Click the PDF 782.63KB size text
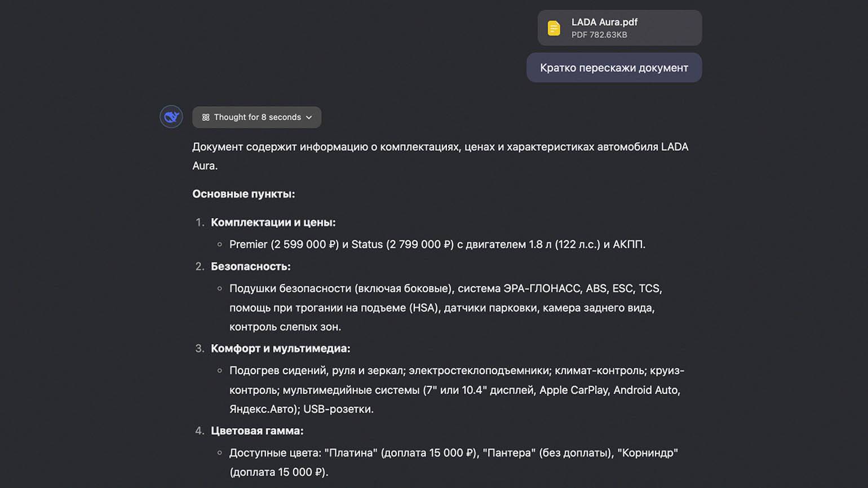The width and height of the screenshot is (868, 488). tap(599, 35)
